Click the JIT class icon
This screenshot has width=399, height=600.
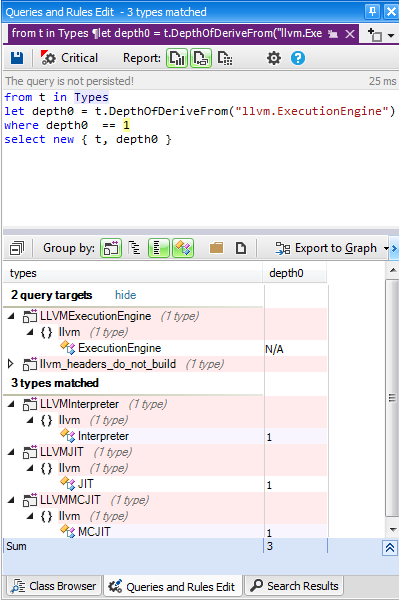click(x=68, y=484)
